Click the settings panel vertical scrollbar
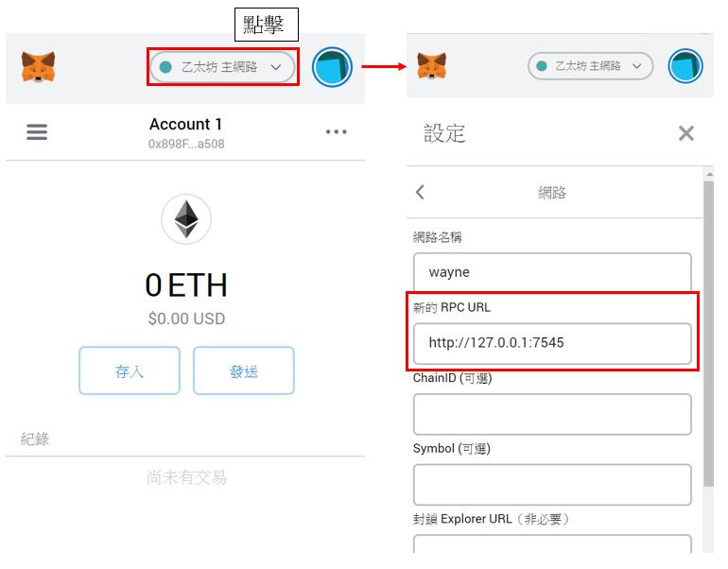Image resolution: width=728 pixels, height=569 pixels. tap(708, 334)
